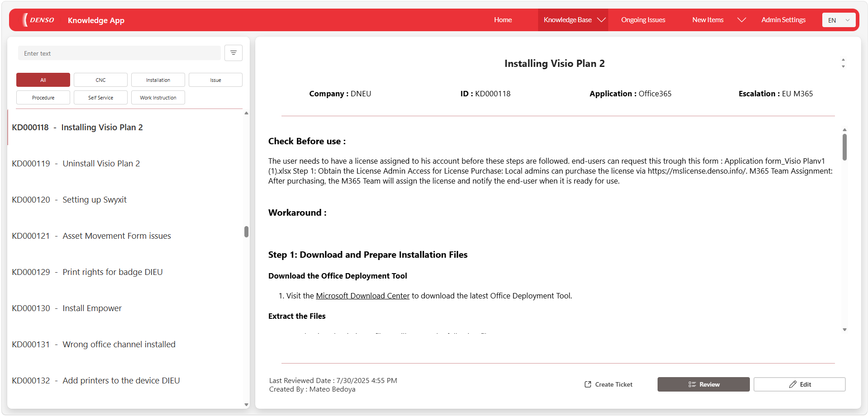Click Create Ticket
Viewport: 868px width, 416px height.
coord(608,384)
